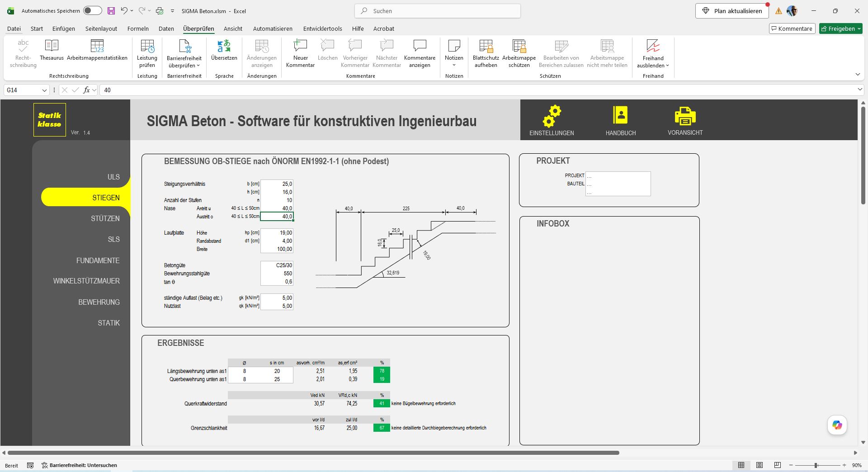Open the Copilot floating button
This screenshot has width=868, height=472.
click(x=837, y=425)
